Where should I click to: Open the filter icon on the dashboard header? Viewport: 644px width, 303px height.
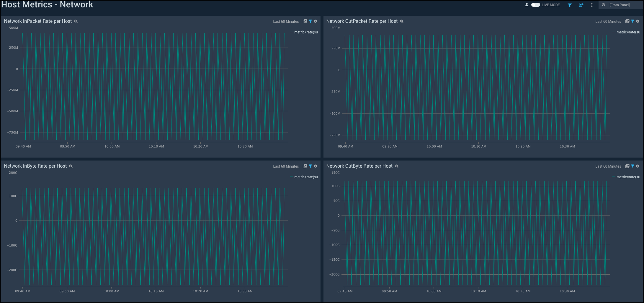tap(570, 5)
